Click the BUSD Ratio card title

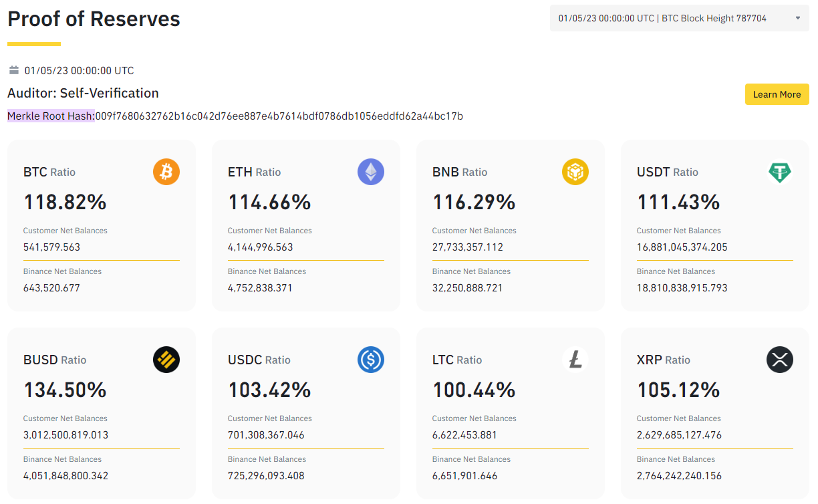coord(55,360)
